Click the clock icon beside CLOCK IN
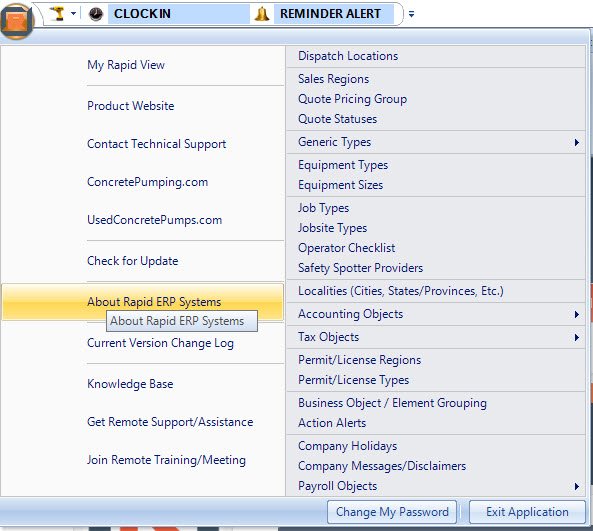This screenshot has width=593, height=531. [96, 14]
